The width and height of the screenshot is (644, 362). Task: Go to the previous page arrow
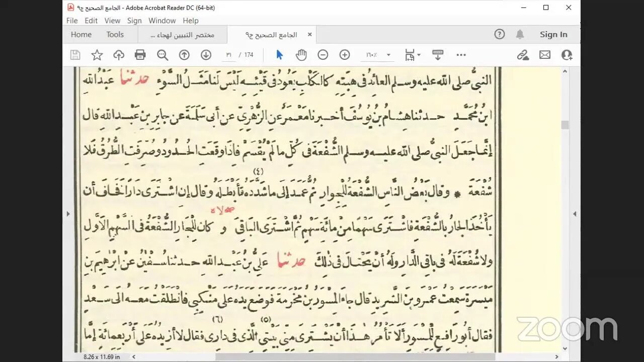coord(184,55)
